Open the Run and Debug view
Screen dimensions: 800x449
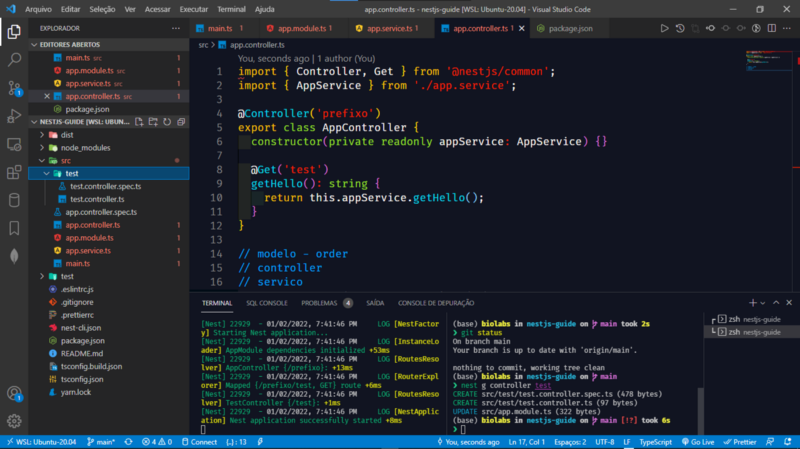[x=14, y=116]
